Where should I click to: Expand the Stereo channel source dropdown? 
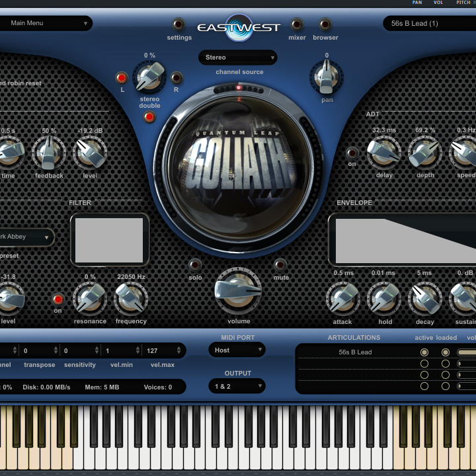(x=238, y=58)
